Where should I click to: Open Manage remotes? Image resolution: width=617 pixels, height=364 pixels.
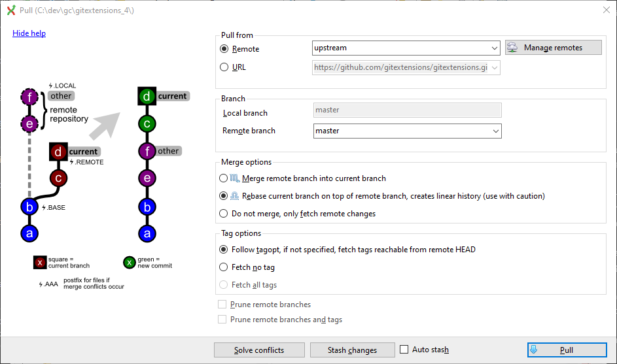pyautogui.click(x=554, y=48)
